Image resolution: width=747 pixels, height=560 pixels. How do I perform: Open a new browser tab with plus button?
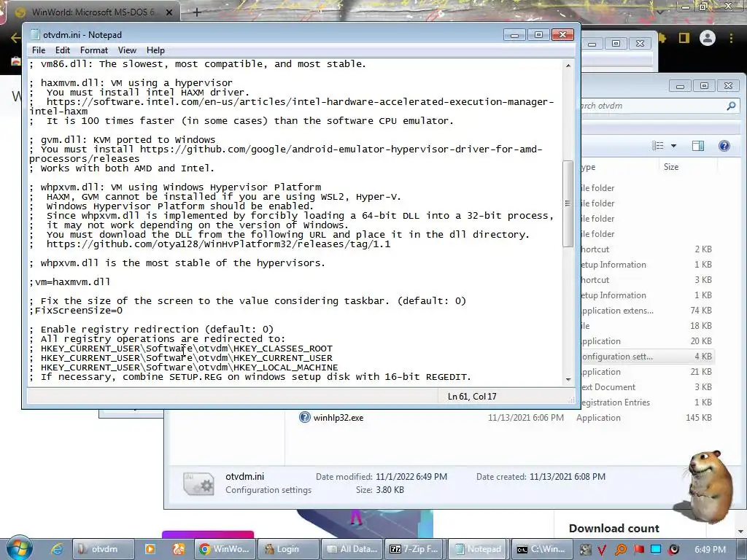coord(197,12)
